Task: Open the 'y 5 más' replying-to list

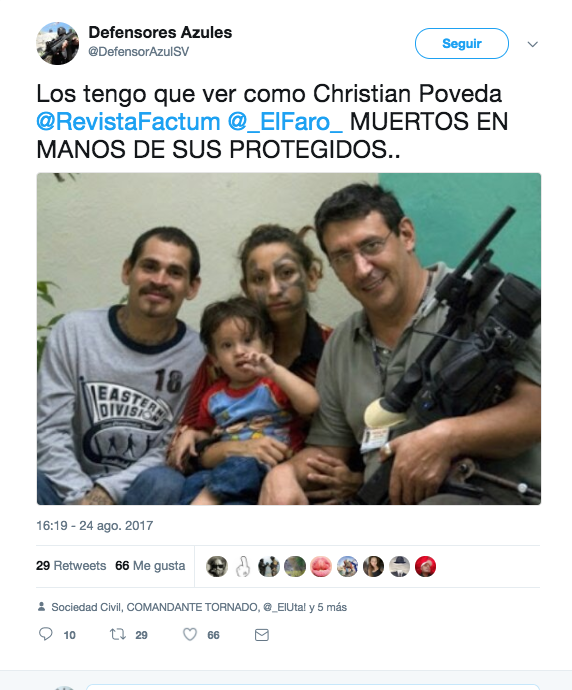Action: (328, 607)
